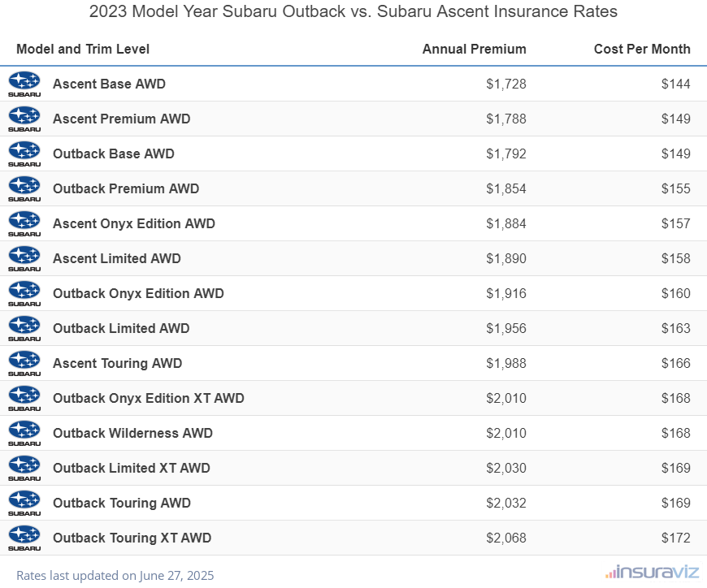Click the Subaru logo beside Ascent Base AWD
Viewport: 707px width, 588px height.
(x=24, y=84)
